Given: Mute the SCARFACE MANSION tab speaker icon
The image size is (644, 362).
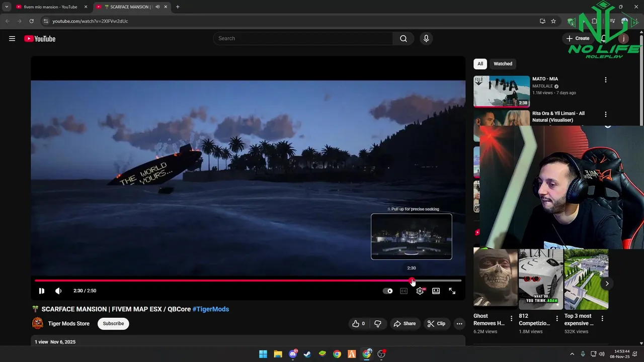Looking at the screenshot, I should [157, 7].
